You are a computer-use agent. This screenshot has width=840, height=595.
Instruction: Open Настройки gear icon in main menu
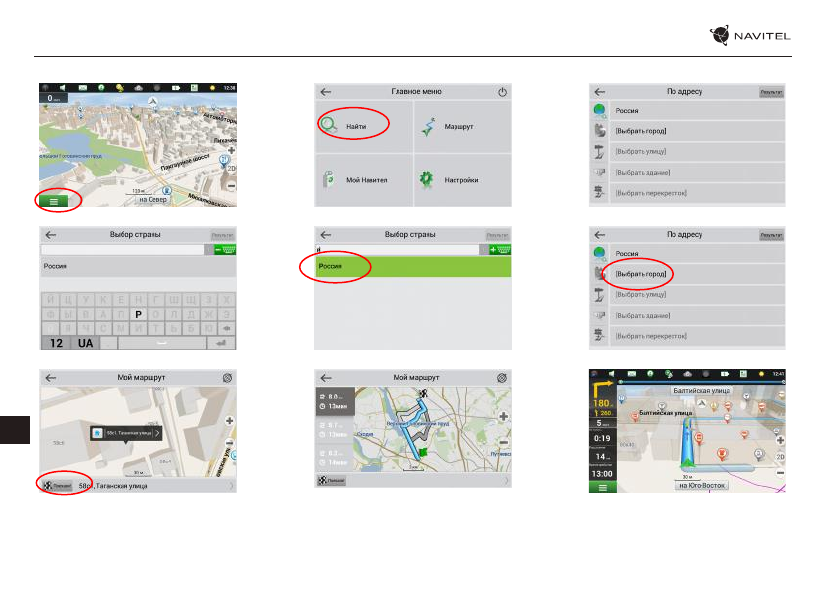click(x=429, y=180)
